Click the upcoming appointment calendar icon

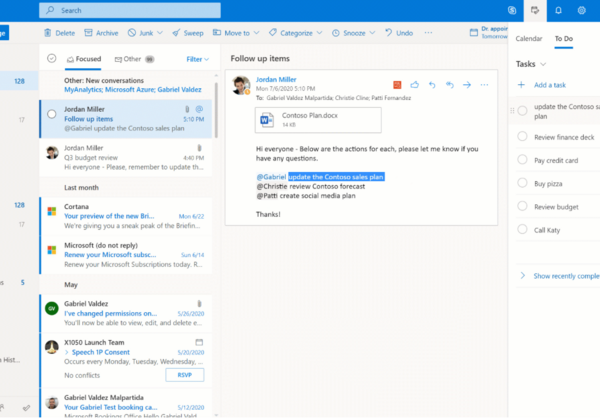pos(474,33)
